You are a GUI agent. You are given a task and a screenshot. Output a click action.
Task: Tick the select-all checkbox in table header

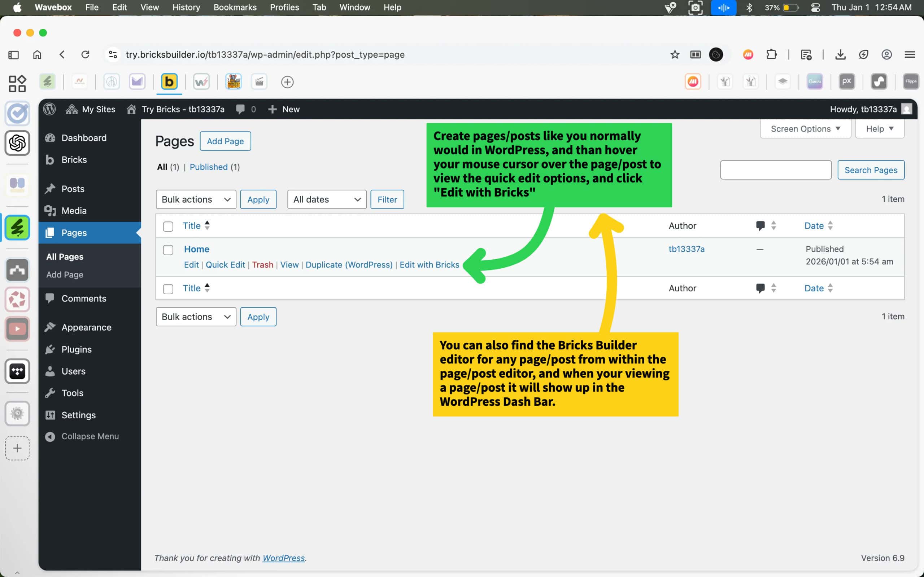(168, 226)
